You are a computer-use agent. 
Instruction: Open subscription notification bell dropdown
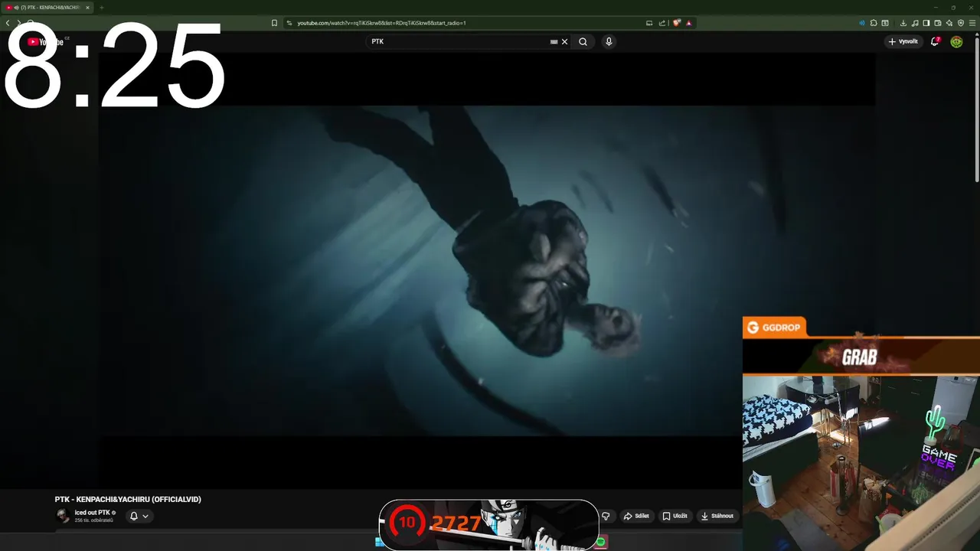139,516
